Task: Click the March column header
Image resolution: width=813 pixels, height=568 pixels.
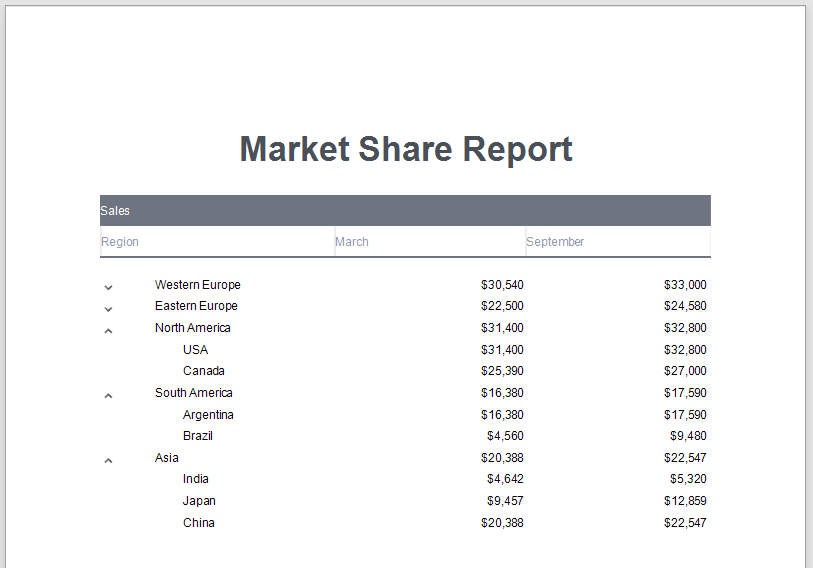Action: [352, 242]
